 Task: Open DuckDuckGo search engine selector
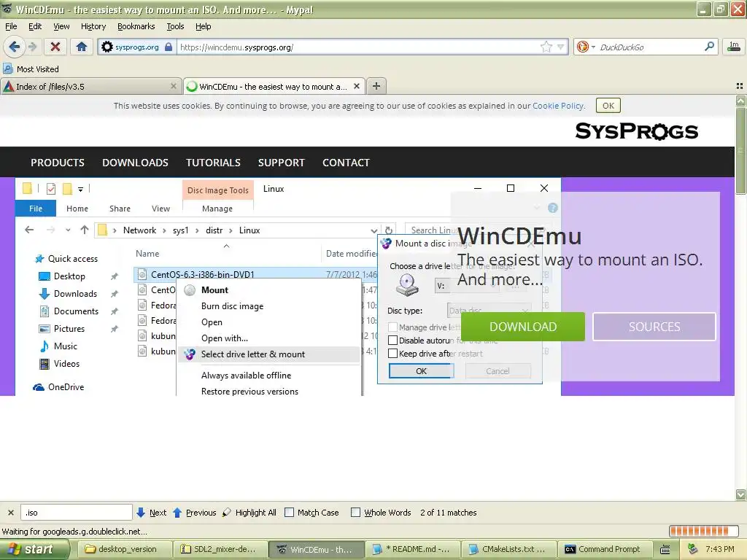click(x=586, y=47)
